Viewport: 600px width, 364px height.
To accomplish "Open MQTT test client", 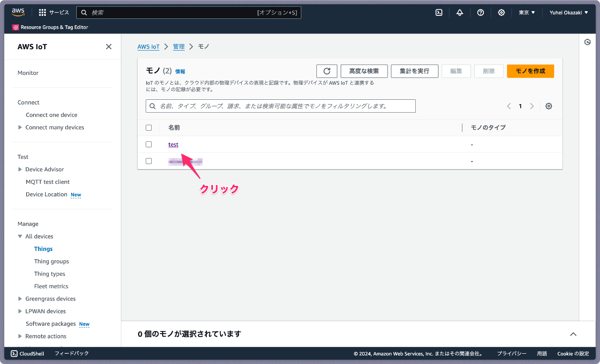I will coord(48,182).
